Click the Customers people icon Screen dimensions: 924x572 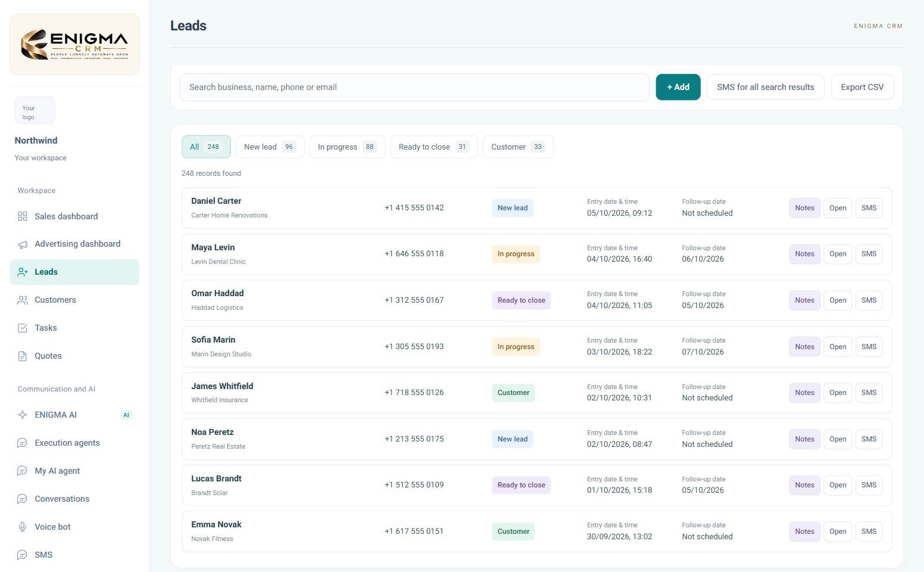pos(23,300)
